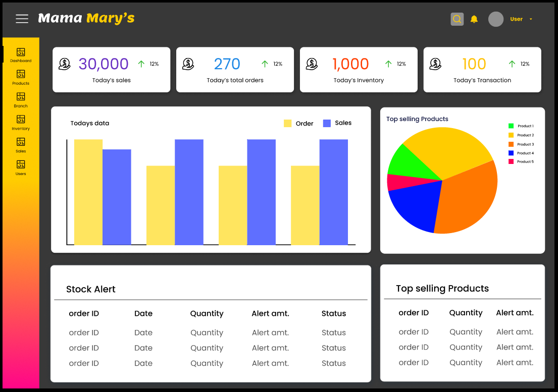Open the Sales sidebar icon
The width and height of the screenshot is (558, 392).
[x=21, y=145]
